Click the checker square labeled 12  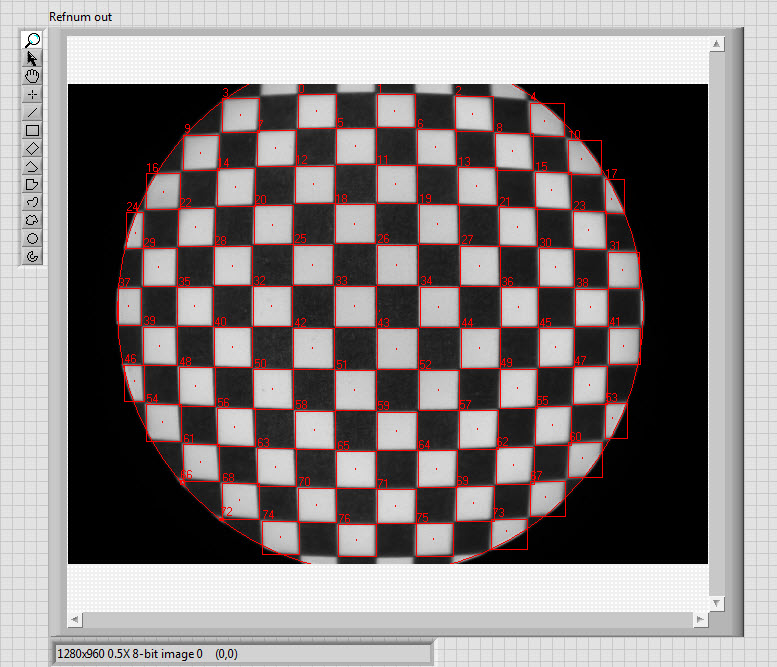click(x=314, y=184)
